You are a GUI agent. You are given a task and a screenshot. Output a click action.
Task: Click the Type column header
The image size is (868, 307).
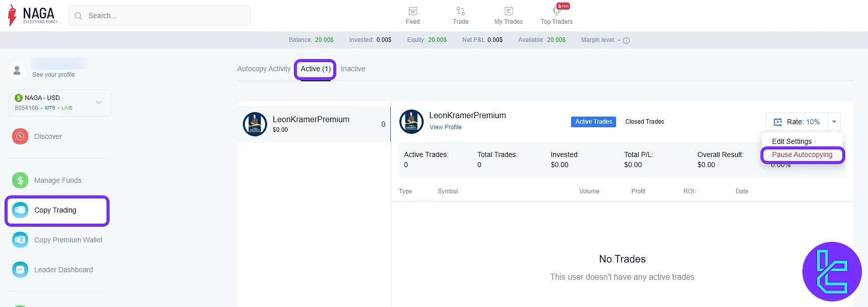(x=405, y=191)
